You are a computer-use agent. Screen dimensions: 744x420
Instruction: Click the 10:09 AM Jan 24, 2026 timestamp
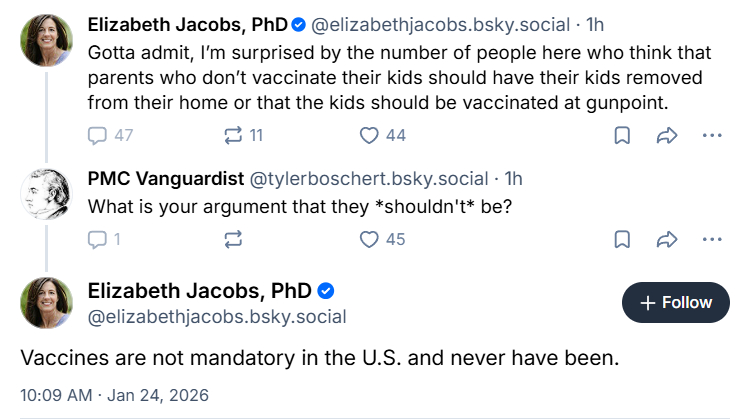click(x=114, y=394)
